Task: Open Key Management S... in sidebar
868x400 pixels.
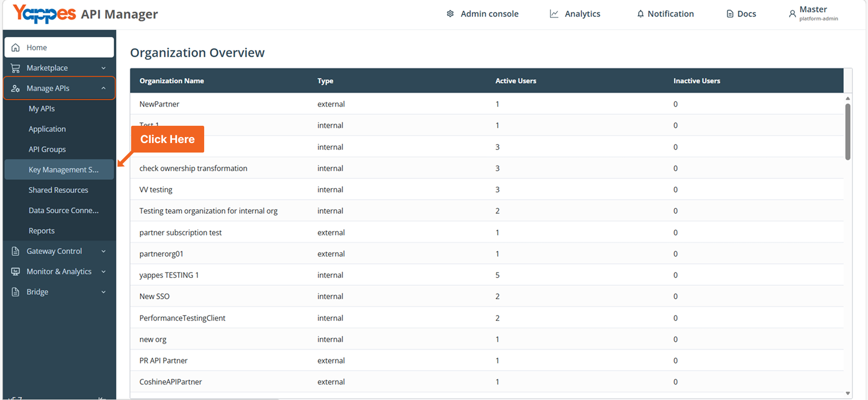Action: coord(59,169)
